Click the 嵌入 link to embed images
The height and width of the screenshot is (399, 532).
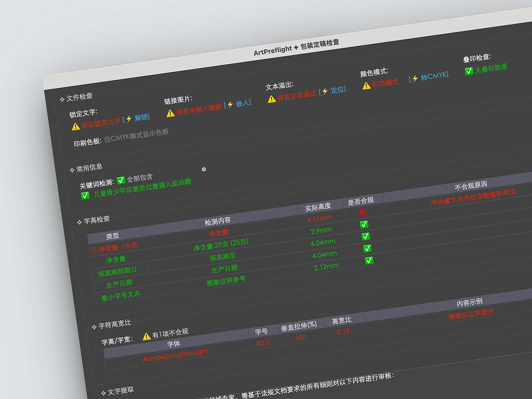(243, 103)
